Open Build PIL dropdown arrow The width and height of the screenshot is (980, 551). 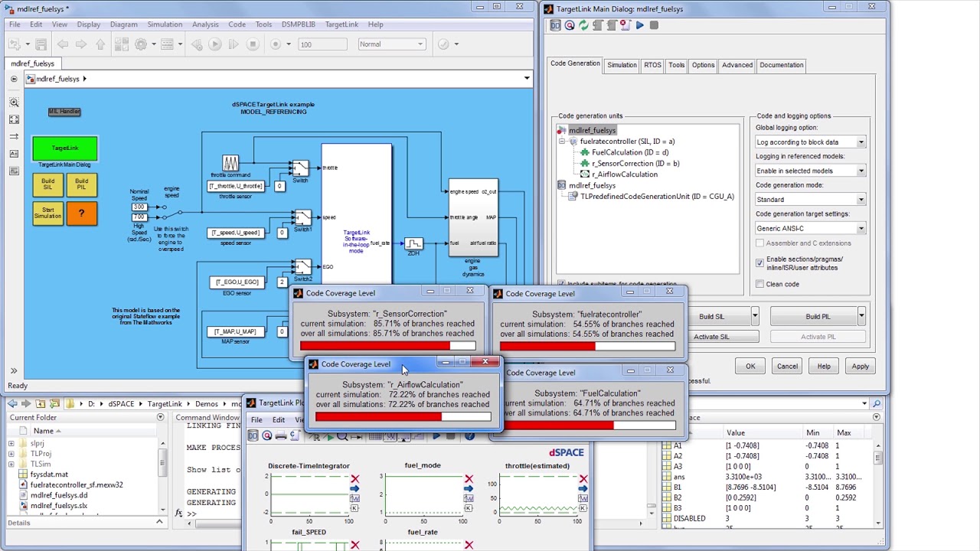point(861,316)
